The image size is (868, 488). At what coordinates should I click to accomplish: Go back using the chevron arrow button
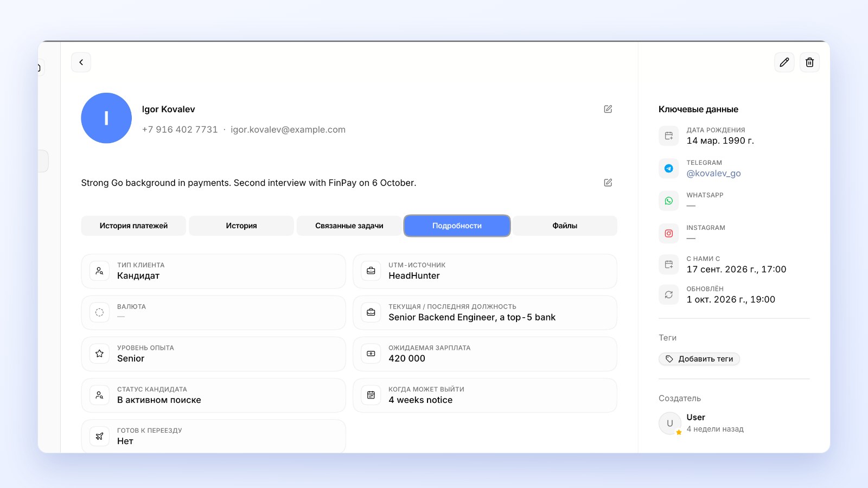[81, 62]
